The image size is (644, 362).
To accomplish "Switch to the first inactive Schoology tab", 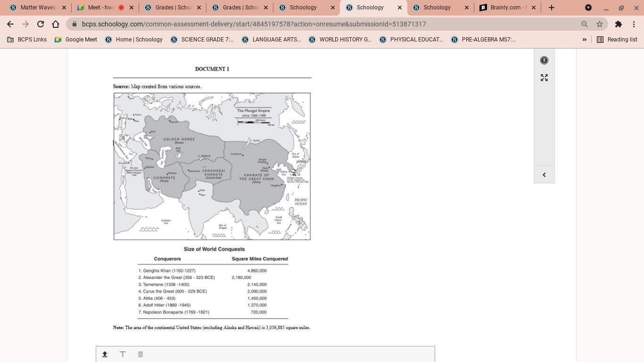I will [x=307, y=8].
